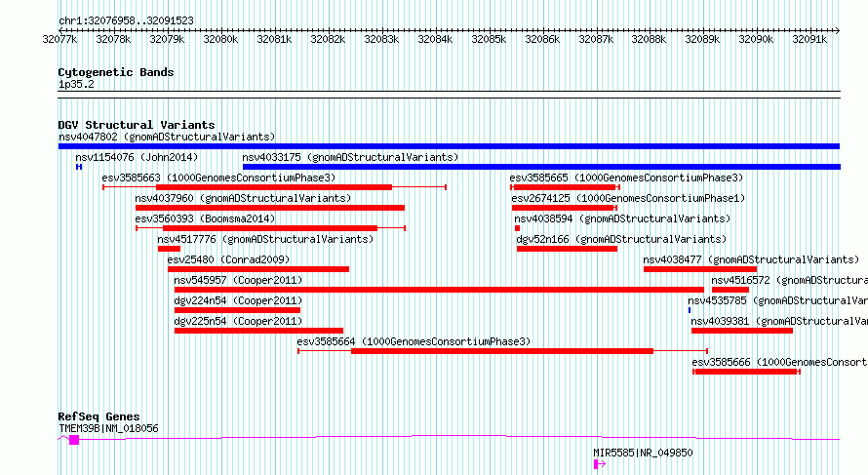
Task: Select the nsv4039381 variant label
Action: click(x=779, y=321)
